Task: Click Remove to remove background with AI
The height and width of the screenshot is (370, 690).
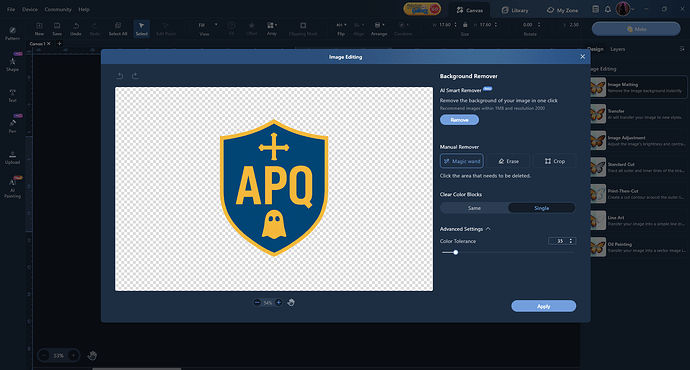Action: coord(459,120)
